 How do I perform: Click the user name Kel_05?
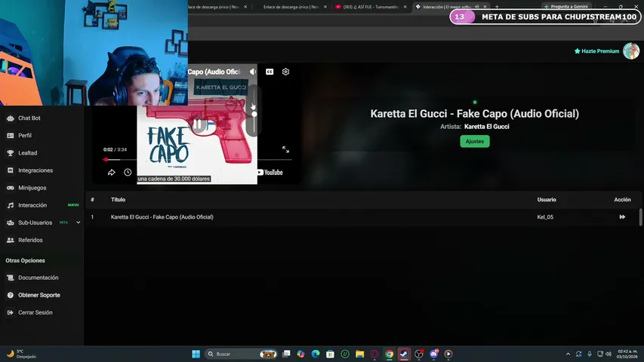tap(545, 217)
